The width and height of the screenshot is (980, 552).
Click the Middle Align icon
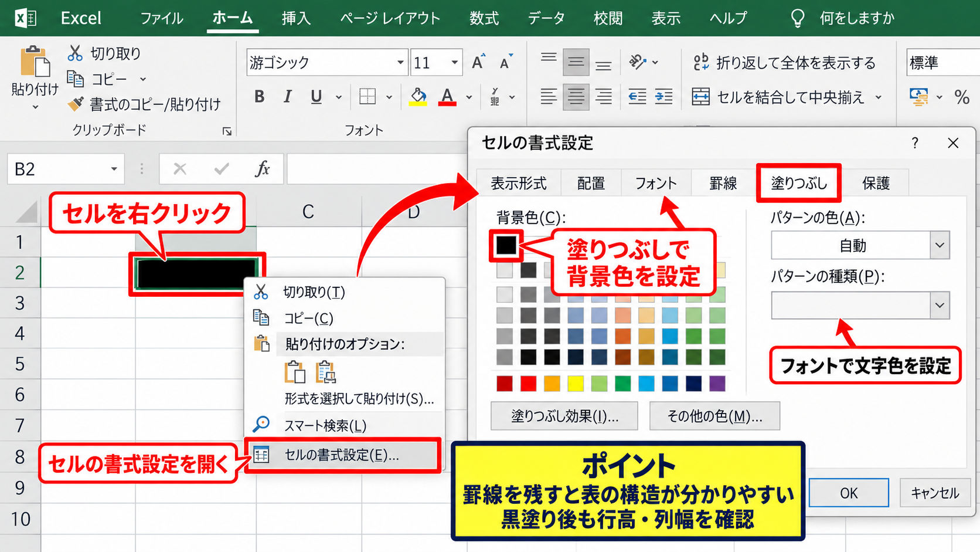(576, 62)
